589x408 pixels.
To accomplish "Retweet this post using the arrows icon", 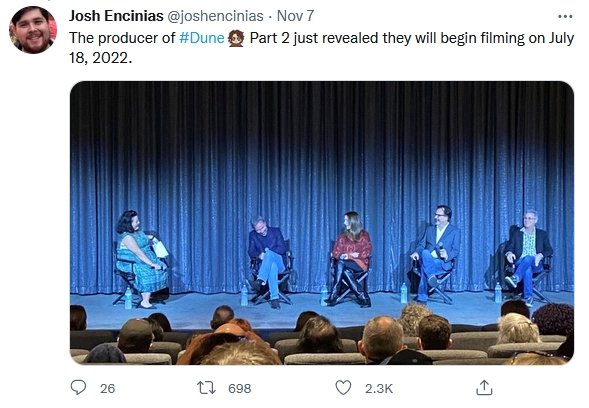I will (x=206, y=388).
